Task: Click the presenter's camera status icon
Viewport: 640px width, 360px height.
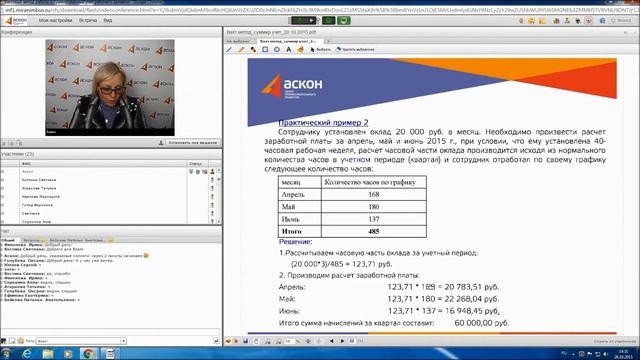Action: pyautogui.click(x=198, y=172)
